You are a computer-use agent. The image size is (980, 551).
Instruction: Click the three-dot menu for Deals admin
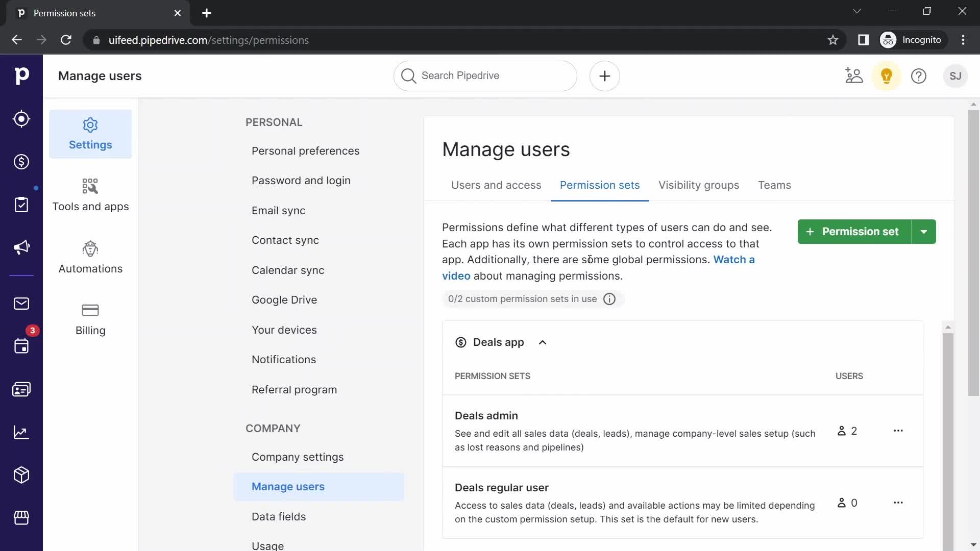coord(898,431)
